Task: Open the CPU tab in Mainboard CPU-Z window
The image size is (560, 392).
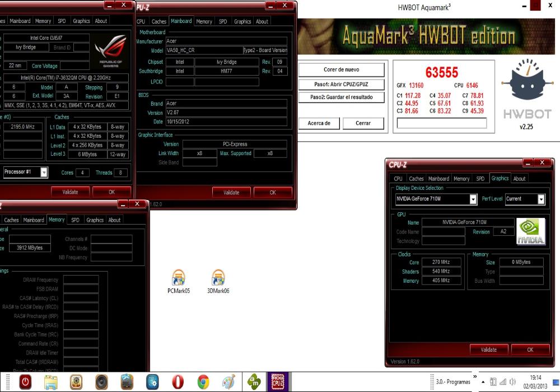Action: tap(141, 21)
